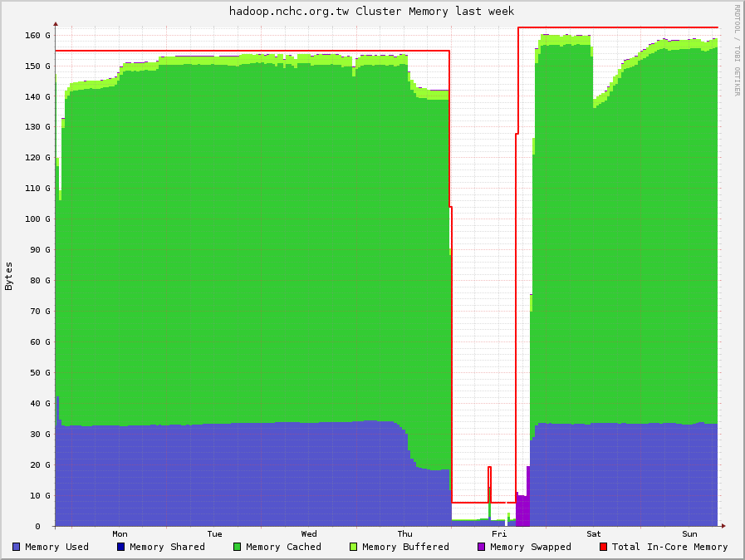The image size is (745, 560).
Task: Click the '100 G' y-axis value
Action: click(x=37, y=219)
